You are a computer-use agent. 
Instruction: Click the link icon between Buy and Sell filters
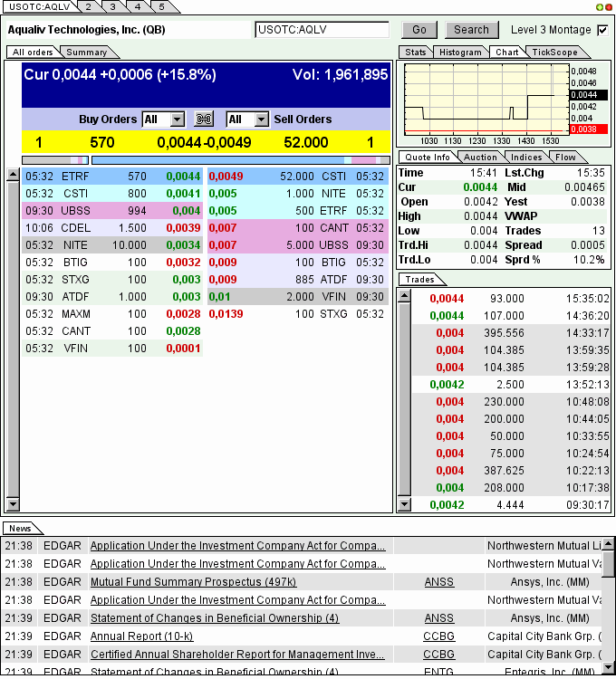[x=204, y=120]
